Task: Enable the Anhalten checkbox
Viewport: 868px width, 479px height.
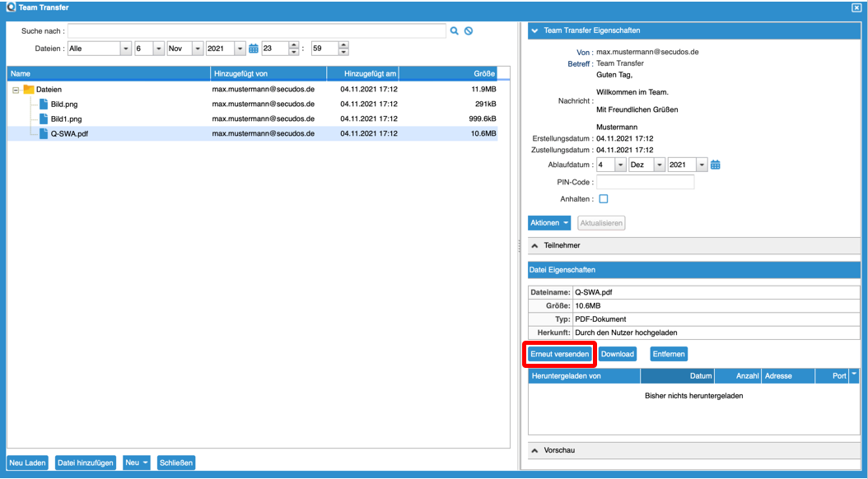Action: 603,199
